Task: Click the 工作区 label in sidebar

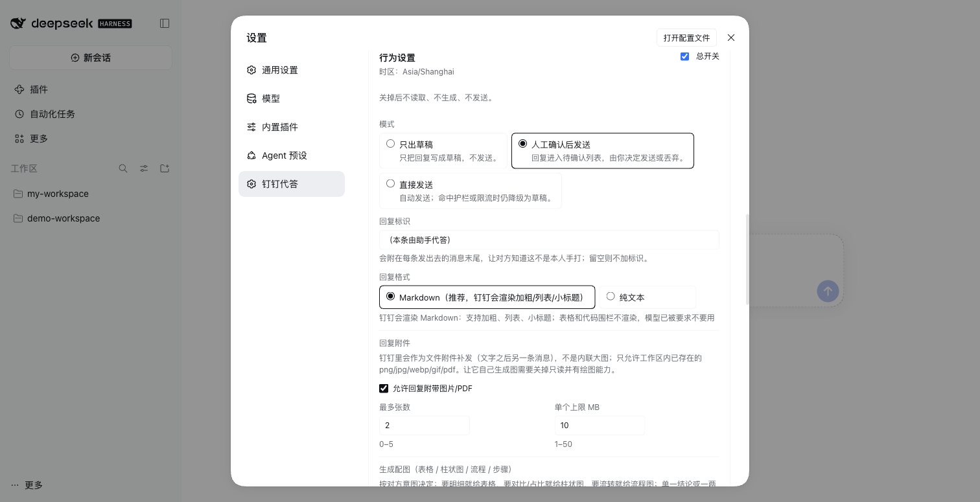Action: [24, 168]
